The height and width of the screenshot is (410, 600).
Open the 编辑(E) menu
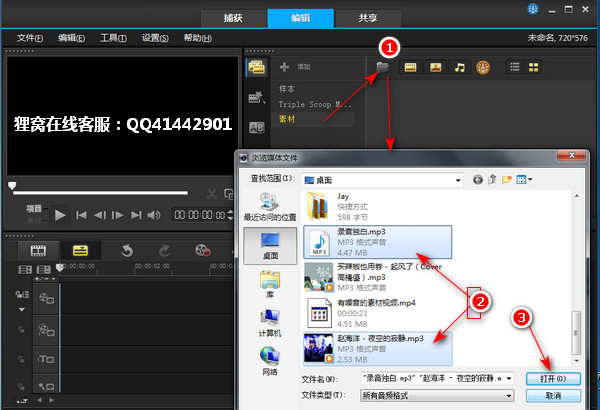click(72, 38)
